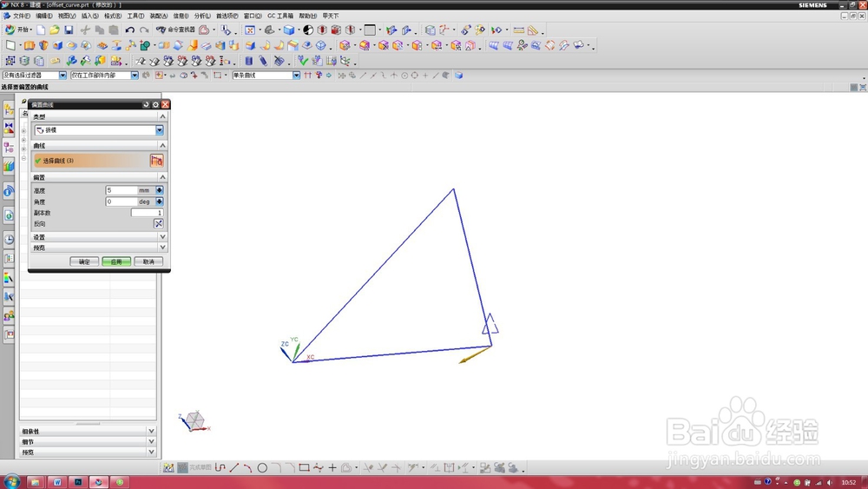The width and height of the screenshot is (868, 489).
Task: Click the green checkmark icon in third toolbar
Action: (302, 60)
